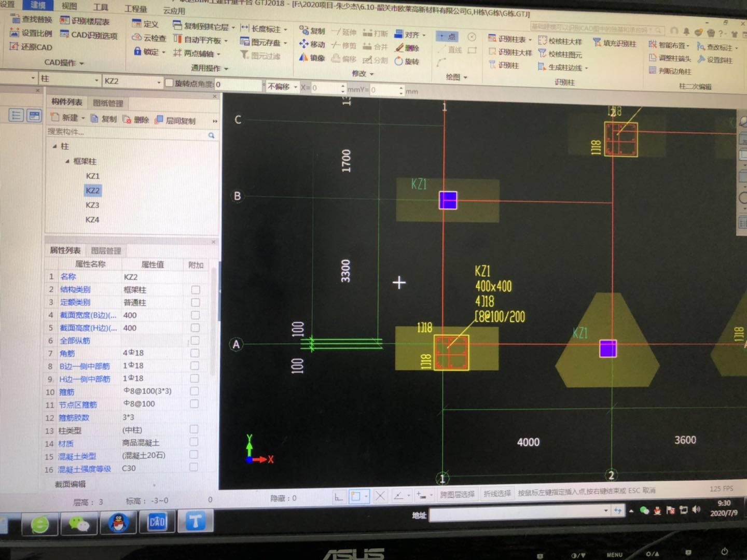Click 设置斜柱 tool
Viewport: 747px width, 560px height.
(x=714, y=60)
